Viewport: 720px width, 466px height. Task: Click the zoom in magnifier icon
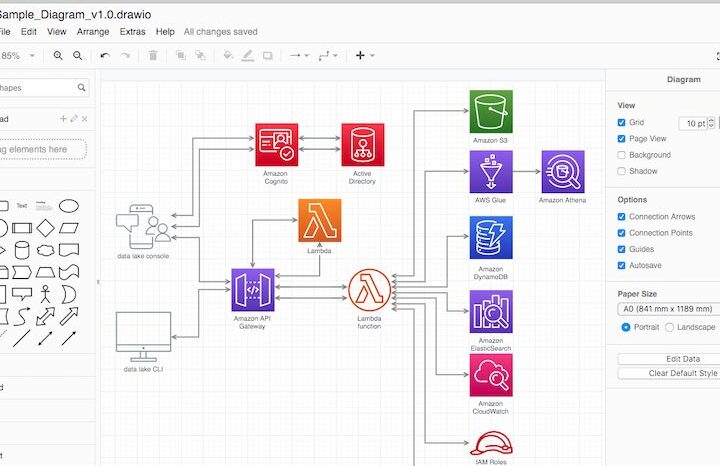pos(58,56)
